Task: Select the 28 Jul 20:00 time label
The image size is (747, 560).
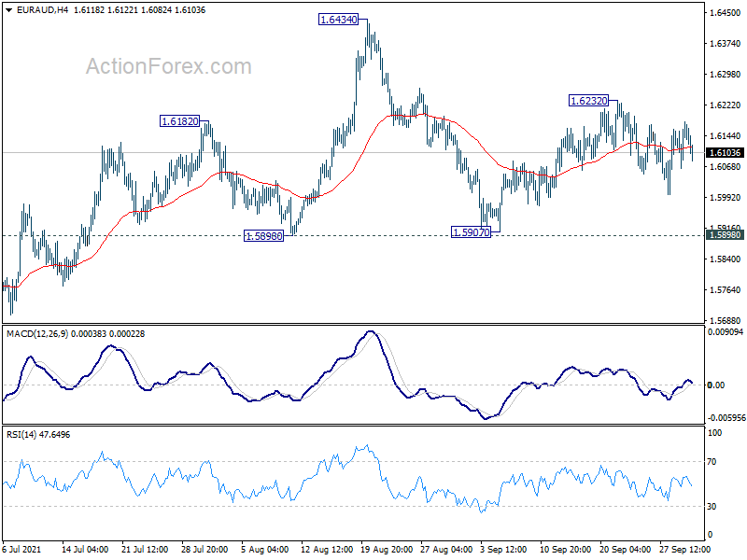Action: coord(204,550)
